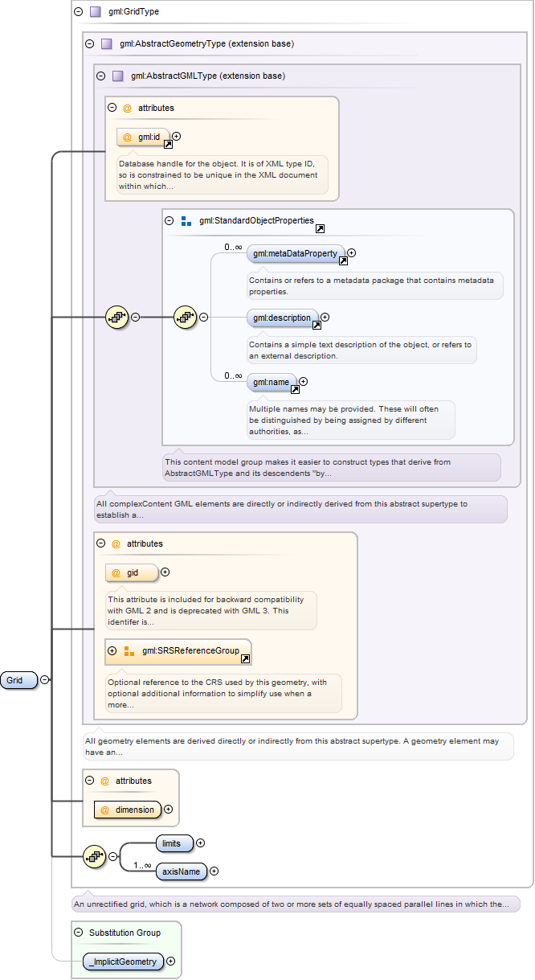Screen dimensions: 535x980
Task: Select the gml:id attribute box
Action: 144,137
